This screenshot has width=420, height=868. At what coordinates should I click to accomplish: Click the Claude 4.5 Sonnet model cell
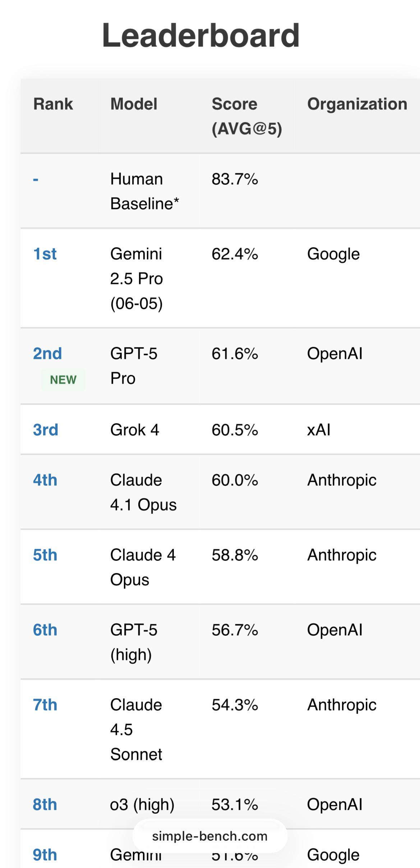click(x=136, y=730)
